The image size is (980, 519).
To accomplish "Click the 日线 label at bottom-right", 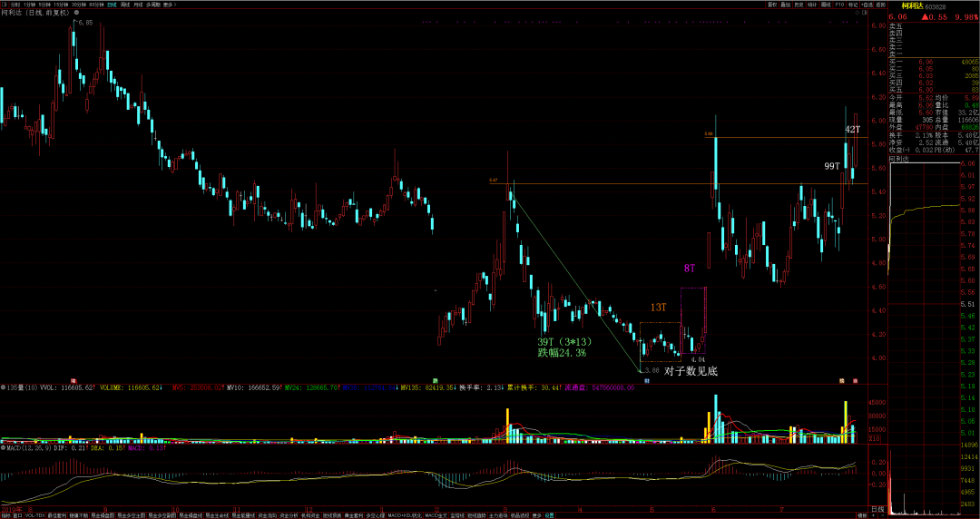I will click(x=877, y=509).
